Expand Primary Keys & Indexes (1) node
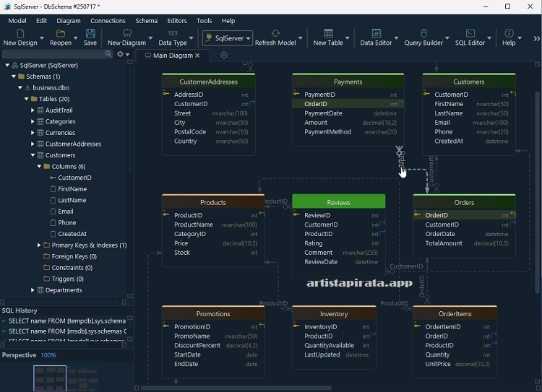 [x=39, y=245]
